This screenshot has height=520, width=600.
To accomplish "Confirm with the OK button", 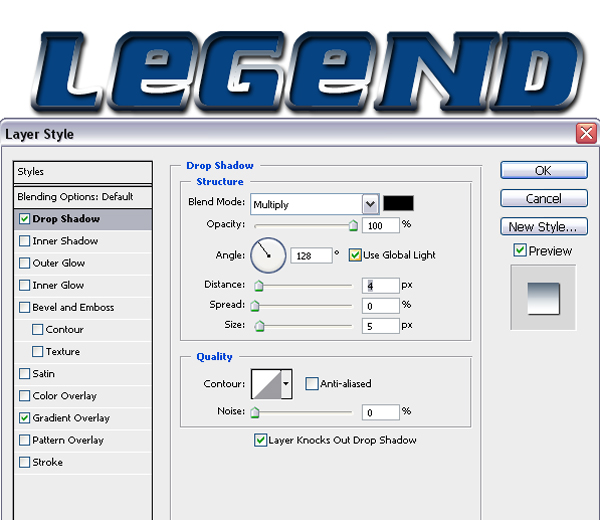I will pos(544,170).
